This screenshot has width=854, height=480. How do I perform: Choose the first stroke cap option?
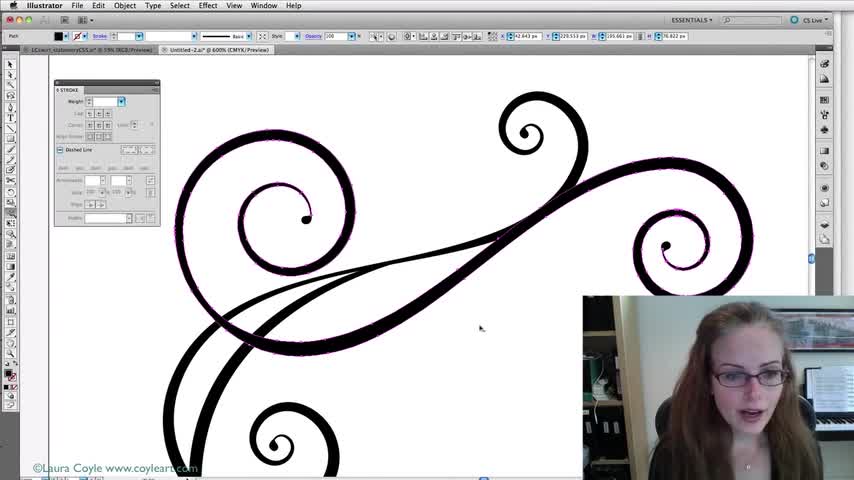pos(90,114)
